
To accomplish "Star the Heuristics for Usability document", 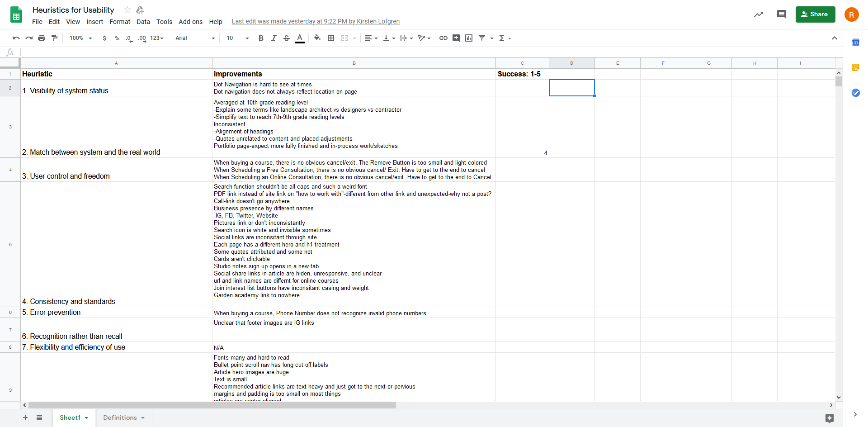I will point(127,10).
